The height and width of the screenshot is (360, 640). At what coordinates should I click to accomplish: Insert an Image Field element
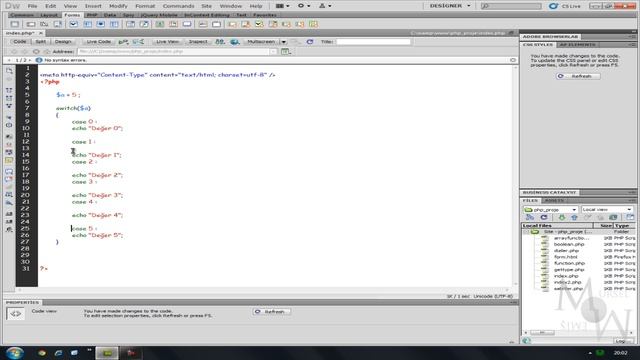(160, 24)
